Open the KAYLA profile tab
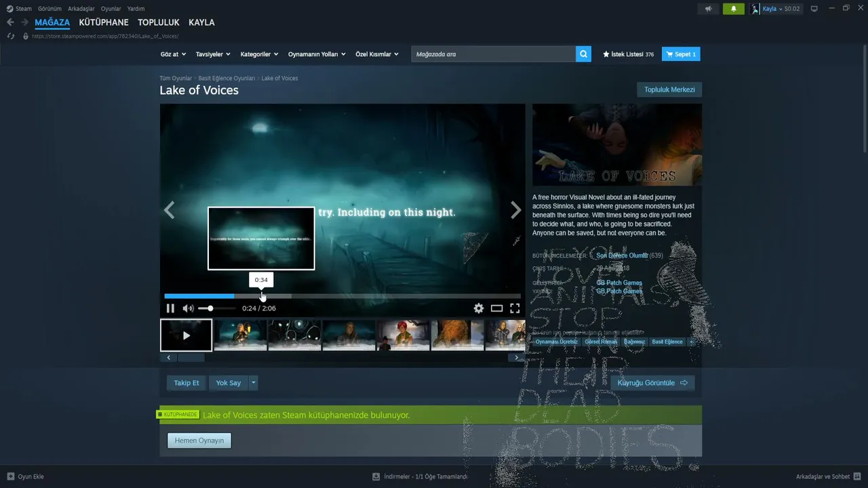868x488 pixels. 201,22
